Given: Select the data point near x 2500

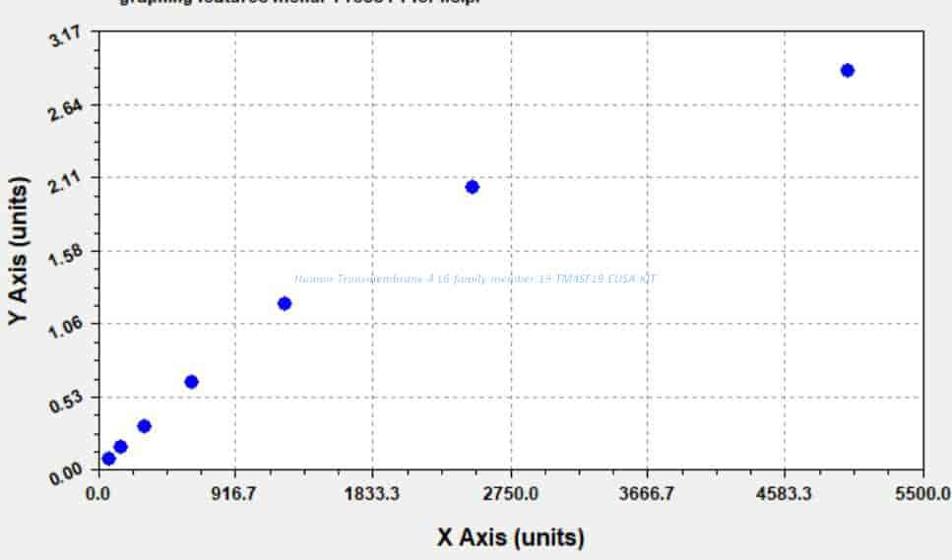Looking at the screenshot, I should (x=472, y=187).
